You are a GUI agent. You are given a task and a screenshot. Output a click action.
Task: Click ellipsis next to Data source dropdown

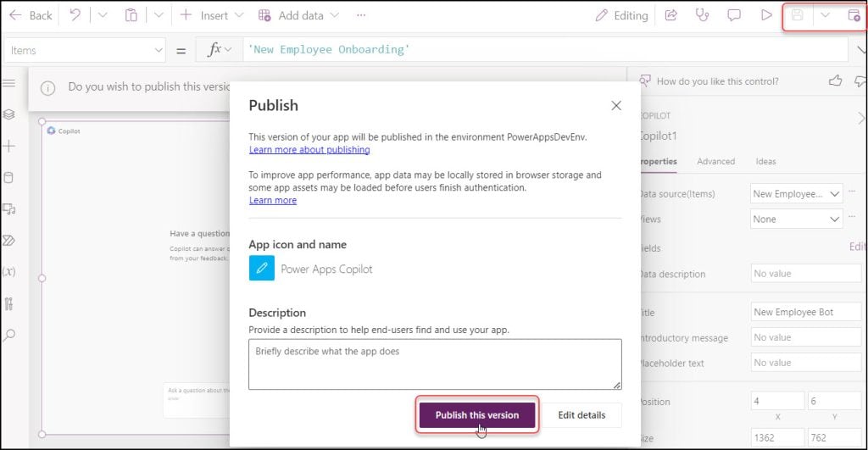(x=853, y=192)
